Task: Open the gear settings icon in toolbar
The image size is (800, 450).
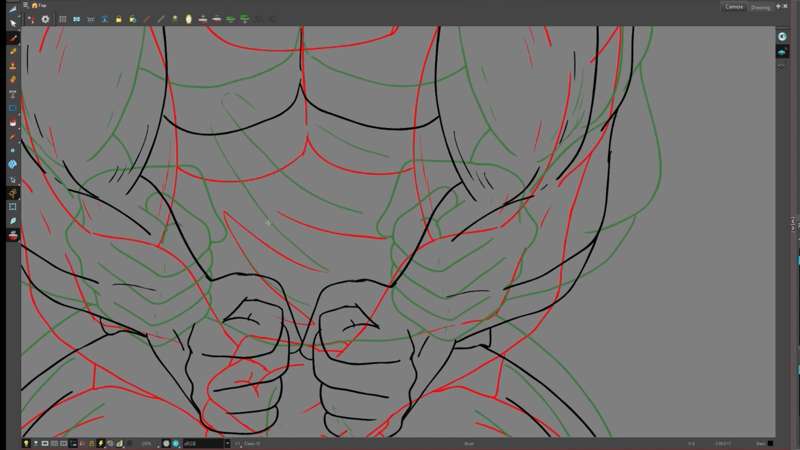Action: (x=45, y=19)
